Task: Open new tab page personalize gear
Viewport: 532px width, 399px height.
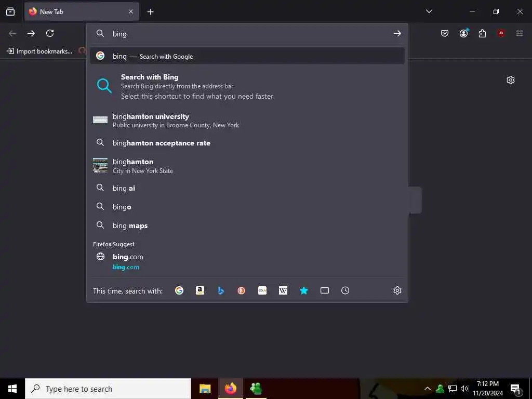Action: pos(510,80)
